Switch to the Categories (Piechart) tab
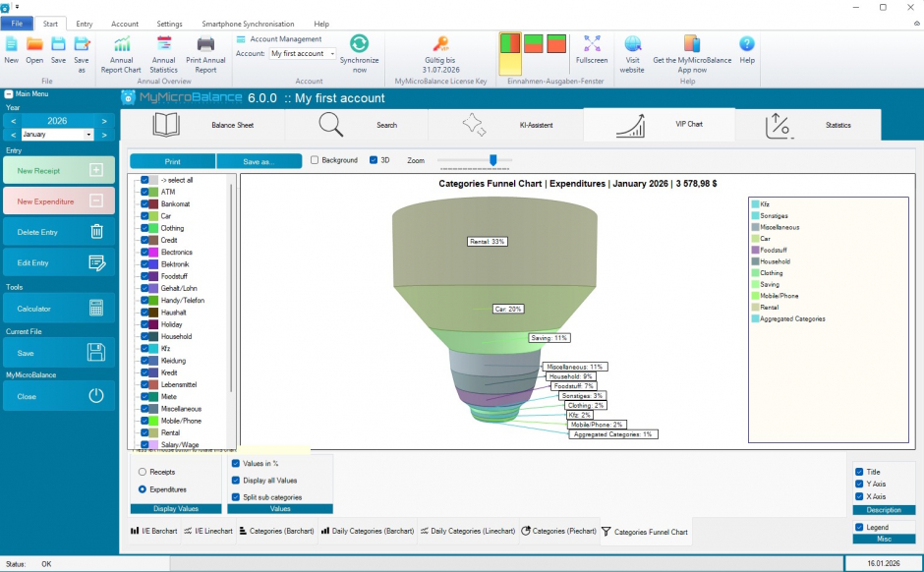 (558, 531)
